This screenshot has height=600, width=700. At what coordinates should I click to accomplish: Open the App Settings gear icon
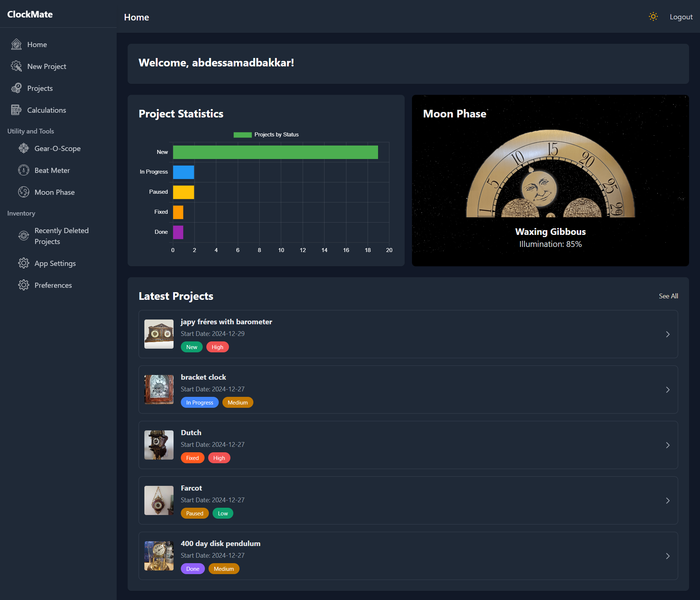(24, 263)
